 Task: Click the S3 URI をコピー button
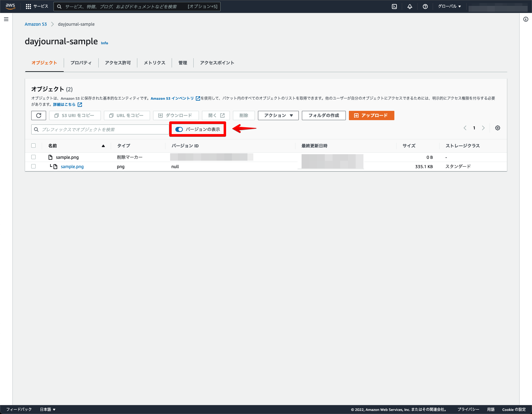tap(75, 115)
